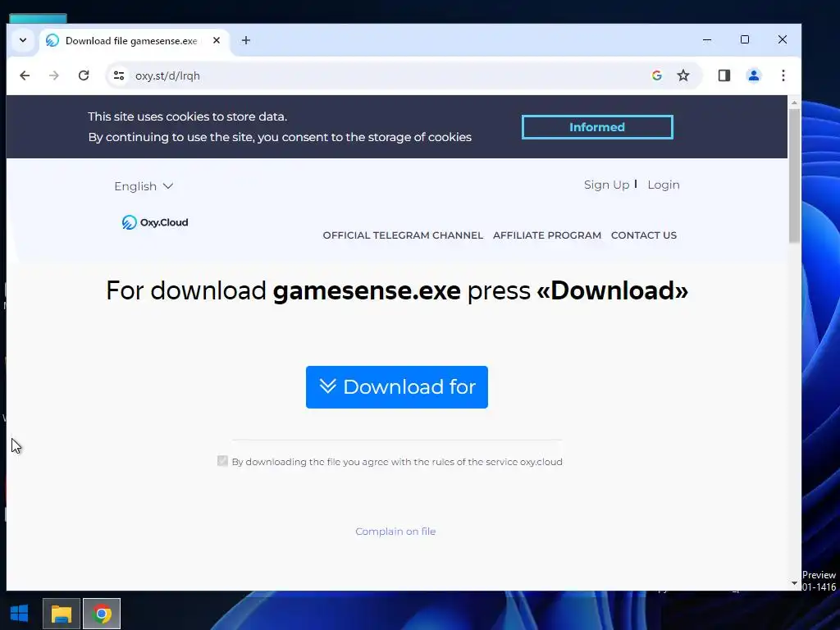Click the Oxy.Cloud logo

click(155, 222)
